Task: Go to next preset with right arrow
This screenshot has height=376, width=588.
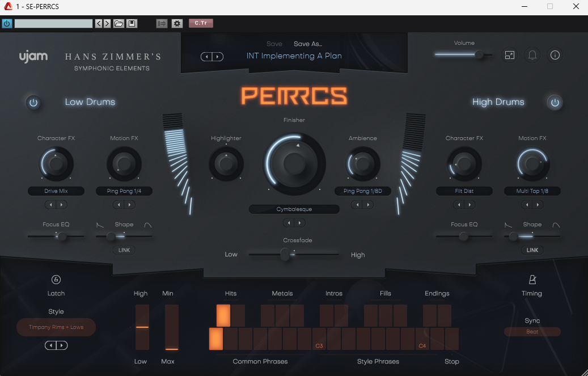Action: [218, 57]
